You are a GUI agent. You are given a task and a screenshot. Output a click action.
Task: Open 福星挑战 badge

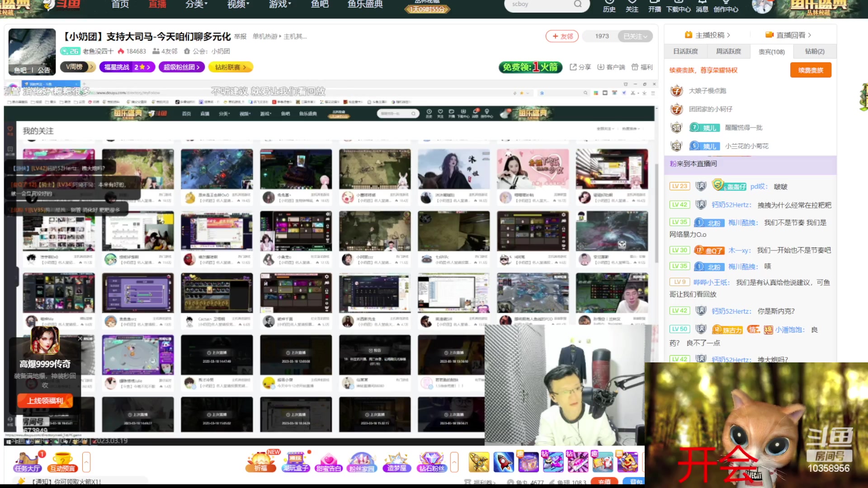click(x=127, y=67)
